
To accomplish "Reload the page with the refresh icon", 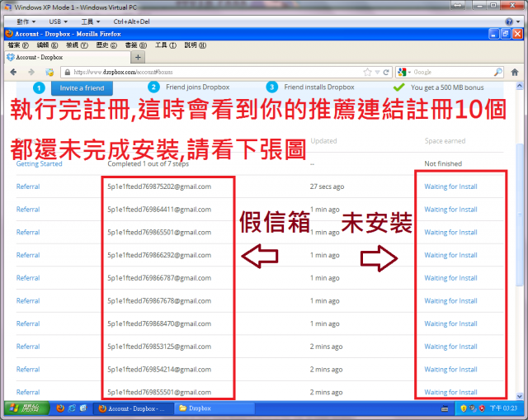I will 386,72.
